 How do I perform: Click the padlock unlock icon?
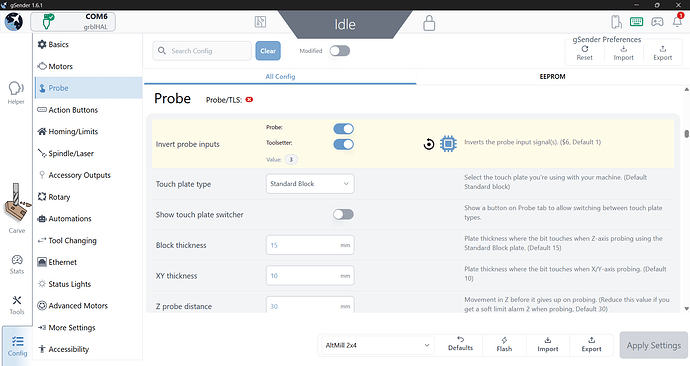coord(429,22)
